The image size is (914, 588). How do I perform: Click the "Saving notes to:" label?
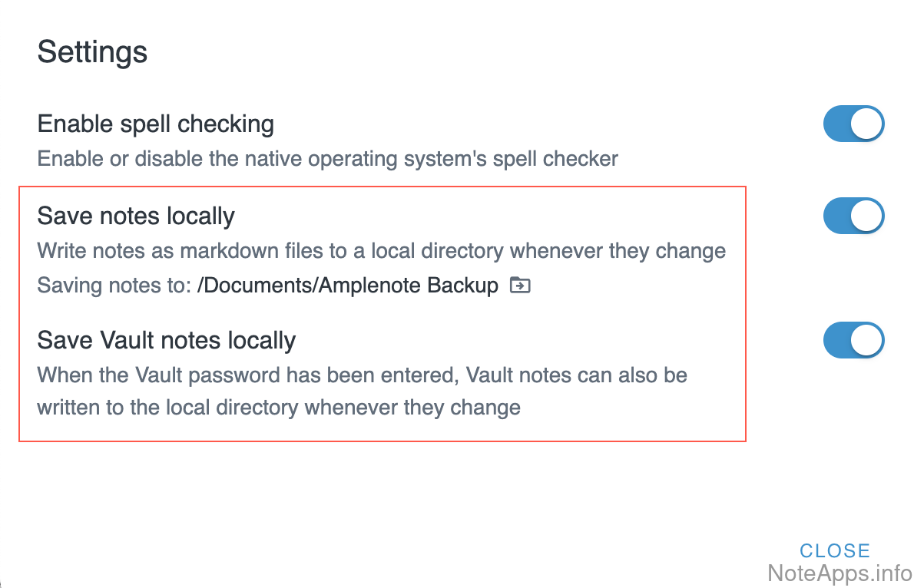[x=114, y=286]
